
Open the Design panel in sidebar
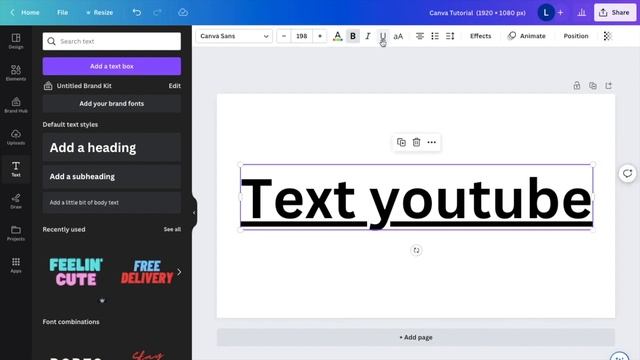point(16,41)
